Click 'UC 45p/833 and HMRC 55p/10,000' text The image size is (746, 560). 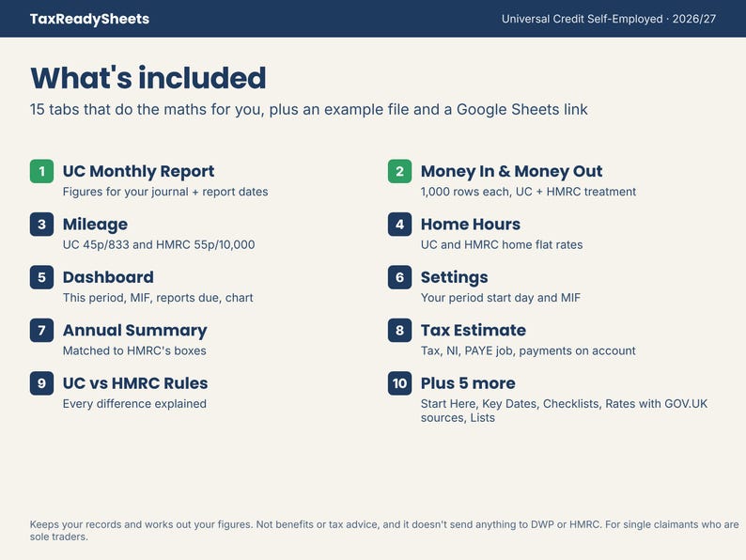[159, 244]
